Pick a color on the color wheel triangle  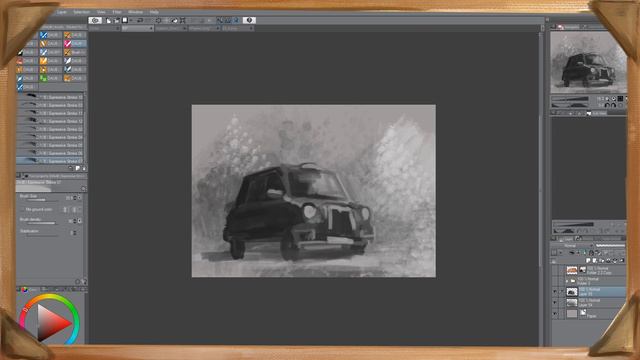tap(52, 322)
